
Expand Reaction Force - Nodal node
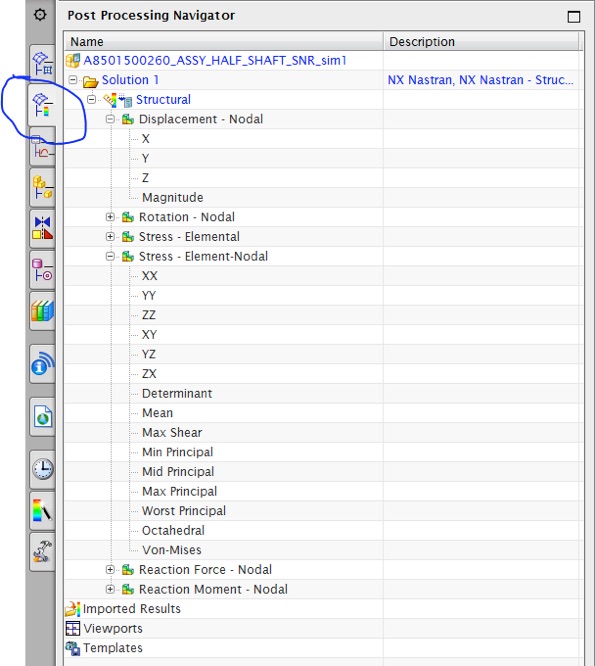110,570
